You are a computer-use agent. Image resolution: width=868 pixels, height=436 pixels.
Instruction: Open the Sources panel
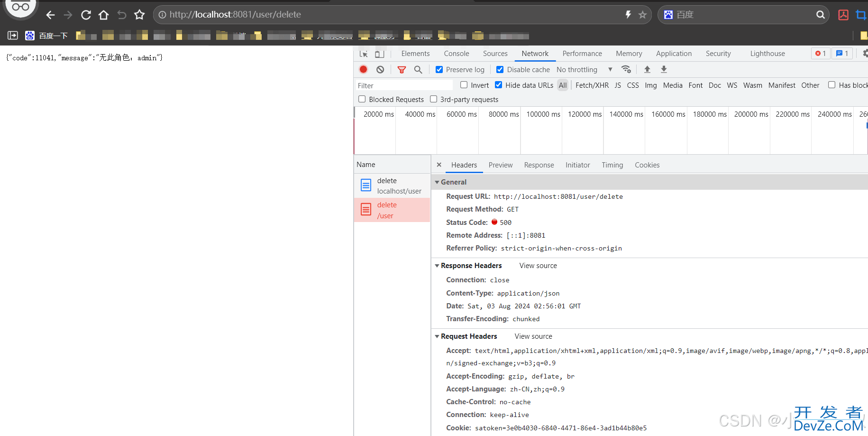point(495,54)
